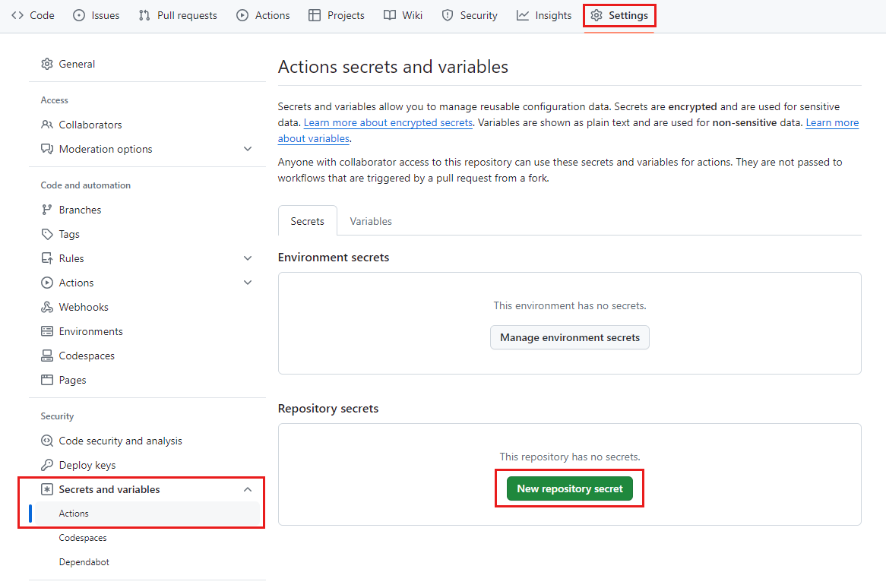This screenshot has height=588, width=886.
Task: Click the General gear icon in sidebar
Action: point(47,64)
